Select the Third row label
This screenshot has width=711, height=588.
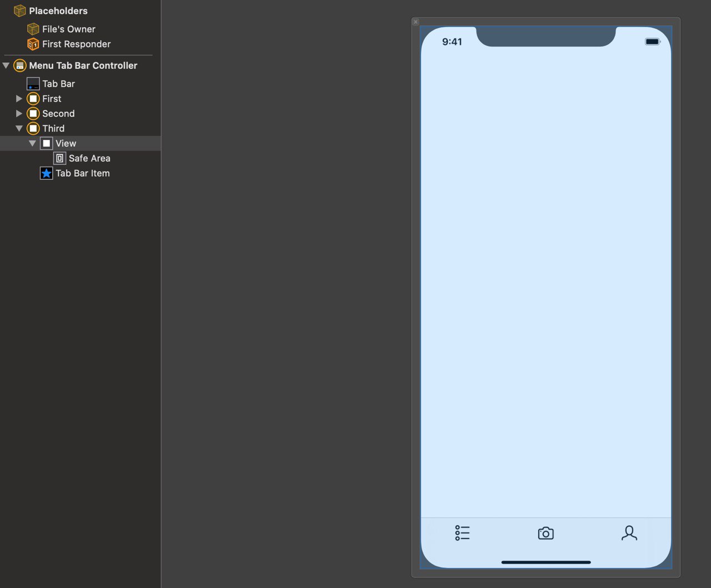coord(53,128)
